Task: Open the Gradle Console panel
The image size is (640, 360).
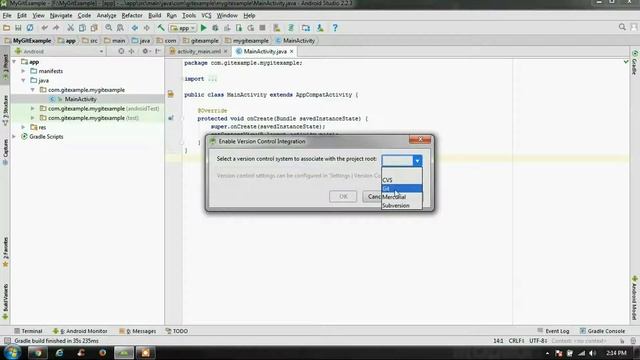Action: 602,331
